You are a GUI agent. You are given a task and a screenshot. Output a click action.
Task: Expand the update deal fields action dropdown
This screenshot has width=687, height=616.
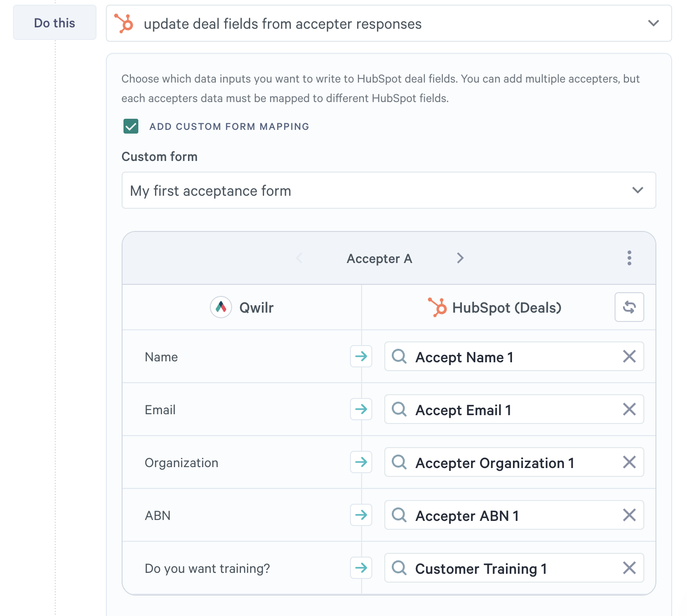coord(653,23)
